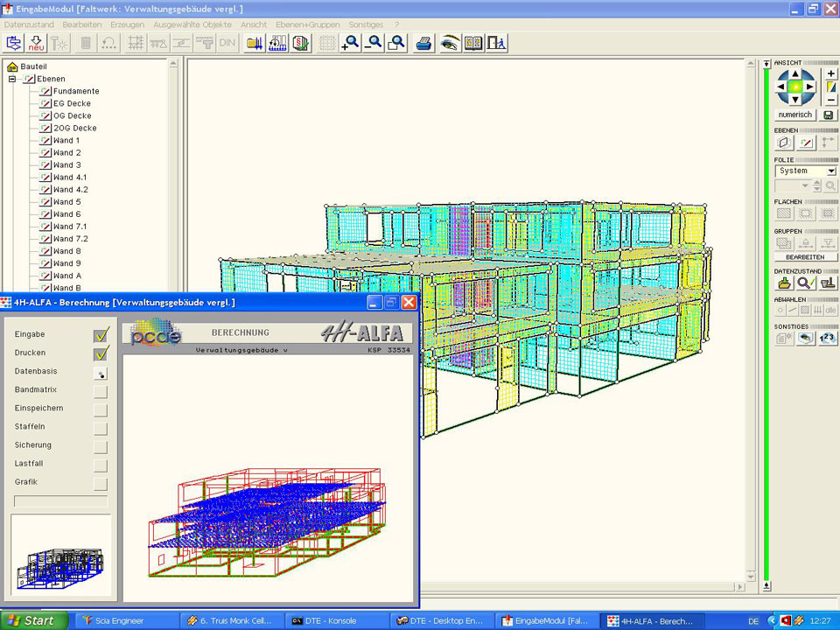This screenshot has width=840, height=630.
Task: Open the Folie 'System' dropdown
Action: pos(830,171)
